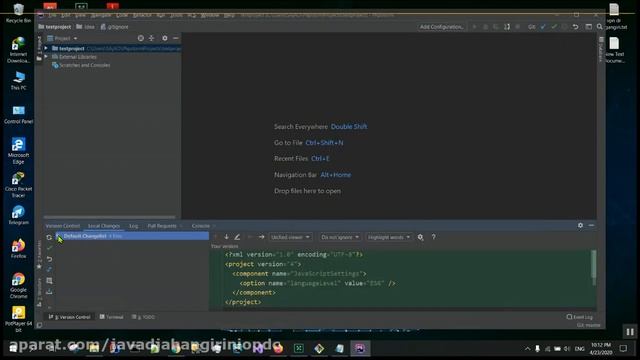Open the Do not ignore dropdown

click(340, 237)
